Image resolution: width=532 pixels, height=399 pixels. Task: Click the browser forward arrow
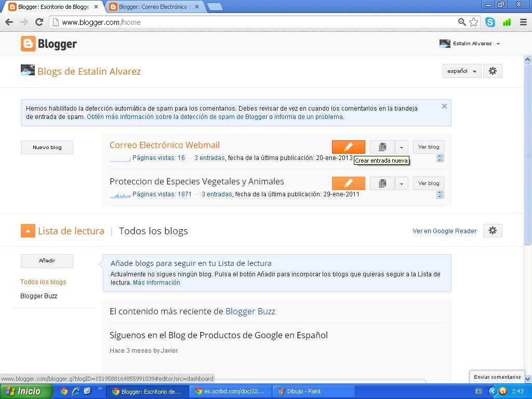(24, 22)
